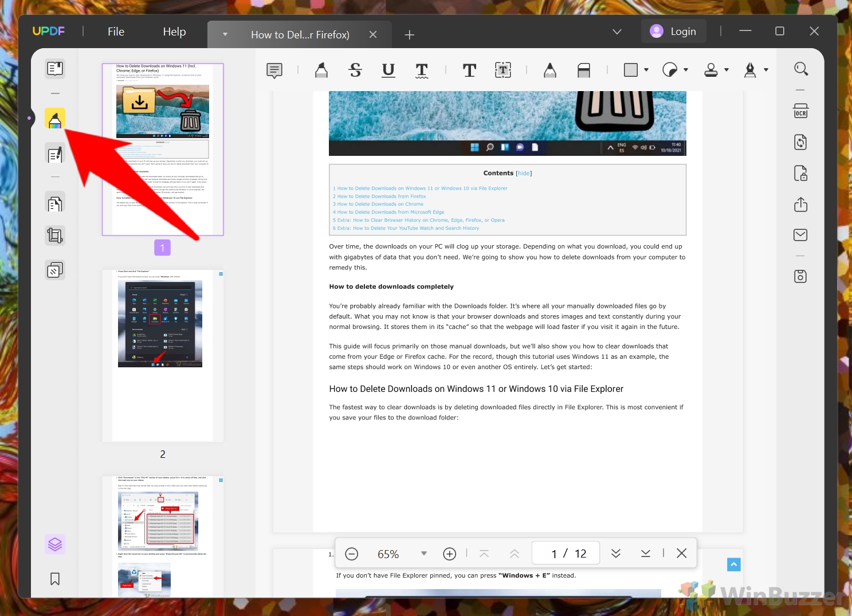Open the Sticker tool
Image resolution: width=852 pixels, height=616 pixels.
pos(670,70)
